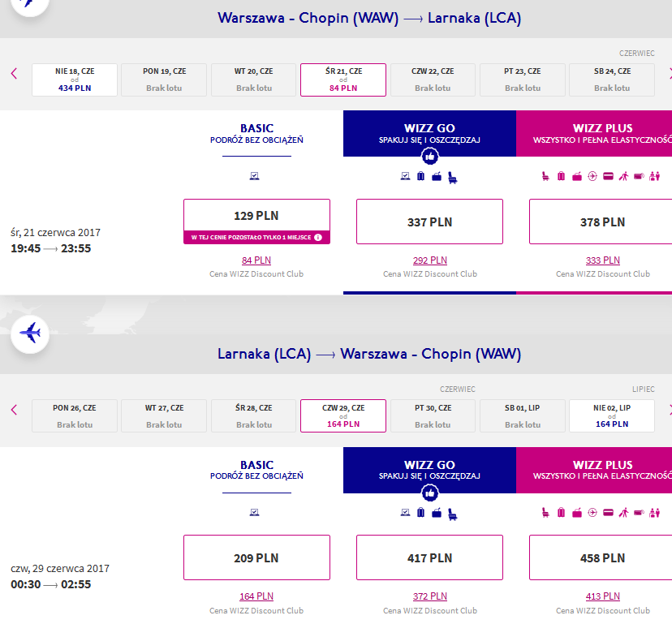This screenshot has width=672, height=624.
Task: Click seat selection icon under outbound WIZZ GO
Action: [453, 178]
